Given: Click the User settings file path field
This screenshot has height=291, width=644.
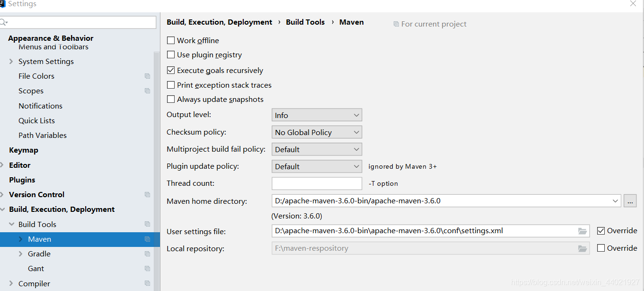Looking at the screenshot, I should [x=431, y=231].
